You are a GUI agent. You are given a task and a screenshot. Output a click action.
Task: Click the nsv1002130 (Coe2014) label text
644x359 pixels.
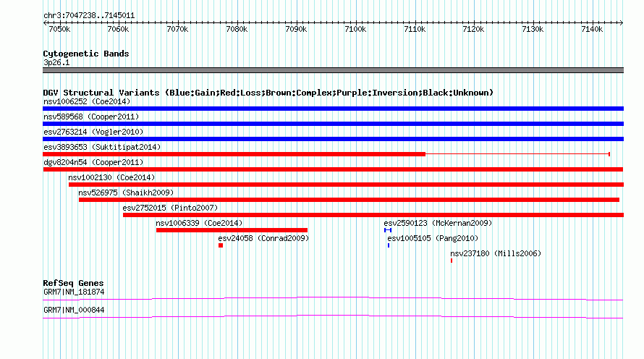click(111, 177)
